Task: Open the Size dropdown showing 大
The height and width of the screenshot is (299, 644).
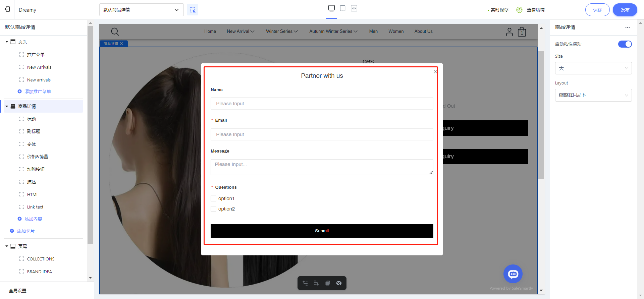Action: (x=593, y=68)
